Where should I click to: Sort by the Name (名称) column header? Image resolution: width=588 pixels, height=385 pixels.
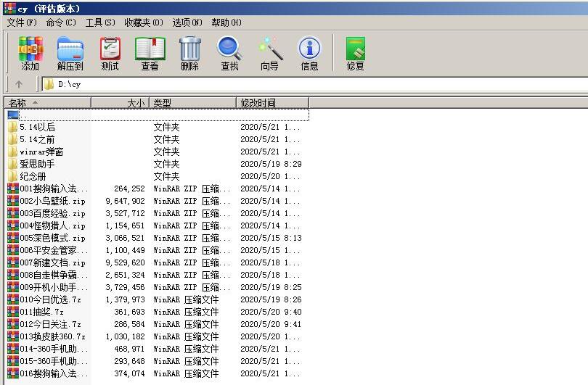[48, 103]
